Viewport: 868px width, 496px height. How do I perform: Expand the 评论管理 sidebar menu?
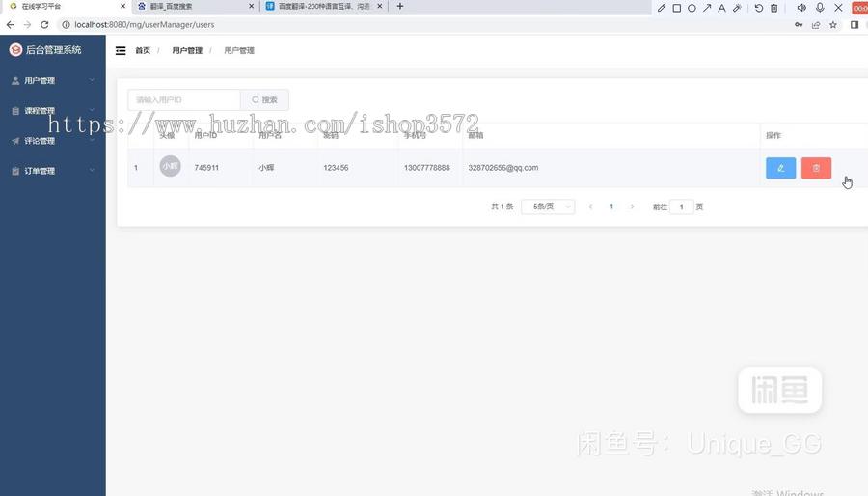pos(53,141)
